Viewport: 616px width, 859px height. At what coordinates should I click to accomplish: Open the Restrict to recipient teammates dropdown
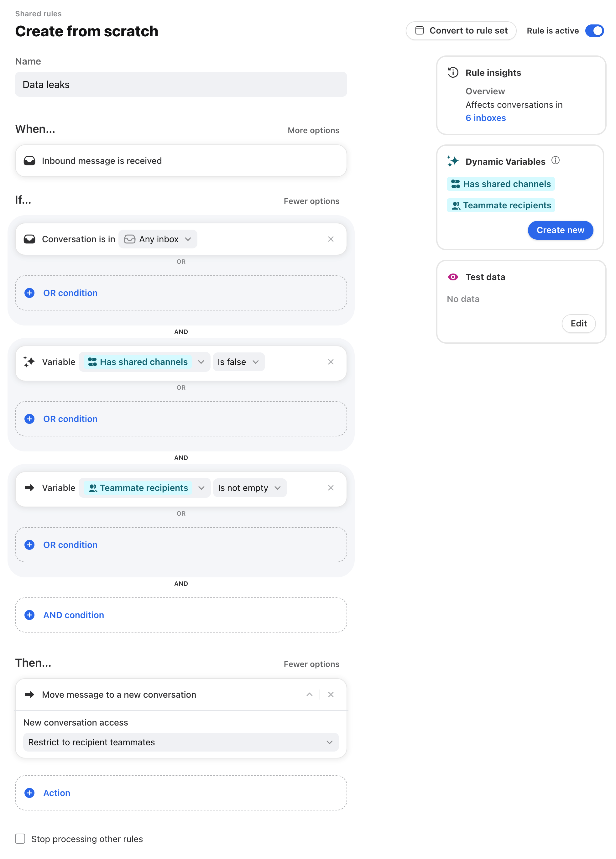(180, 742)
